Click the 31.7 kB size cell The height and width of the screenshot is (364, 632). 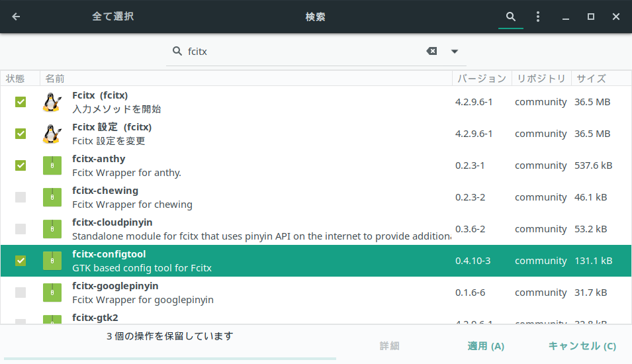click(590, 293)
